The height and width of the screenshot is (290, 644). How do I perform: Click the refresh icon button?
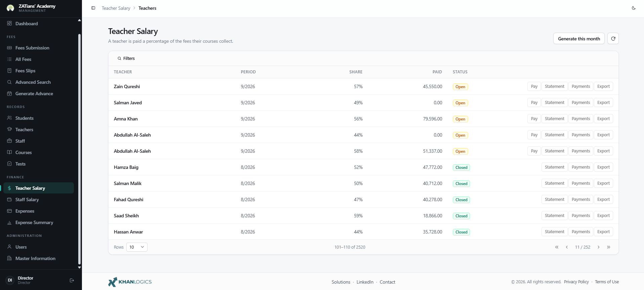(613, 39)
